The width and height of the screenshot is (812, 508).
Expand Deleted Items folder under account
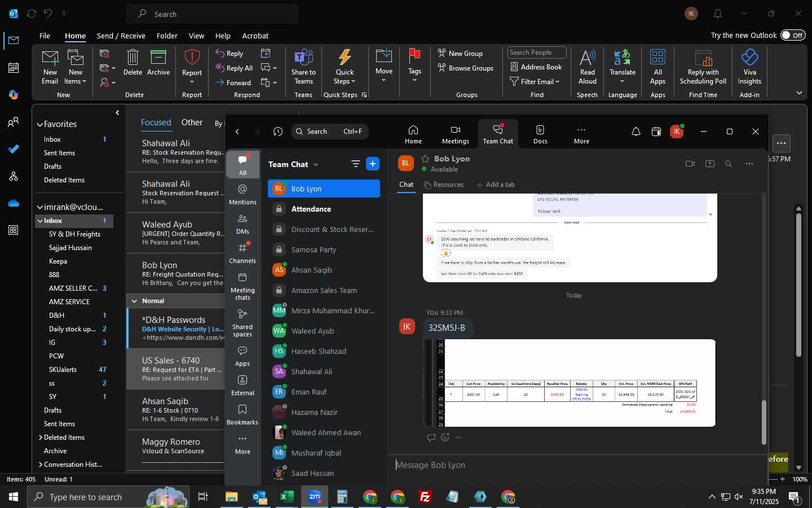[41, 437]
